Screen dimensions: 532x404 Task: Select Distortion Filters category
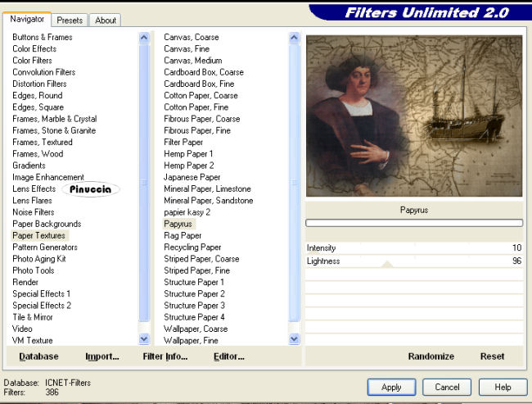click(x=39, y=84)
